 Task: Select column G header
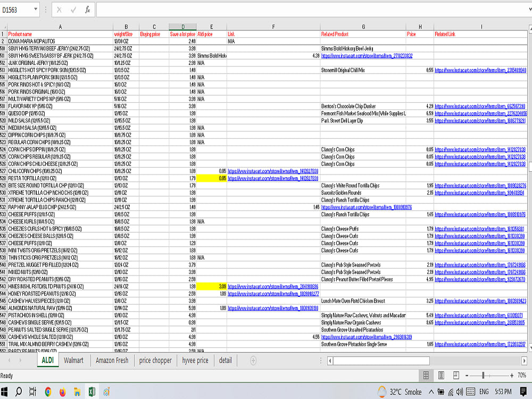click(363, 27)
